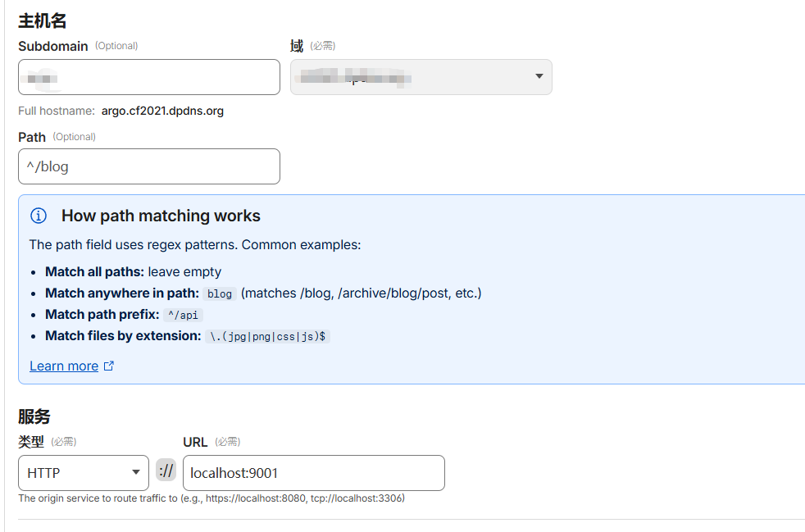Screen dimensions: 805x532
Task: Expand the 域 domain dropdown
Action: click(421, 77)
